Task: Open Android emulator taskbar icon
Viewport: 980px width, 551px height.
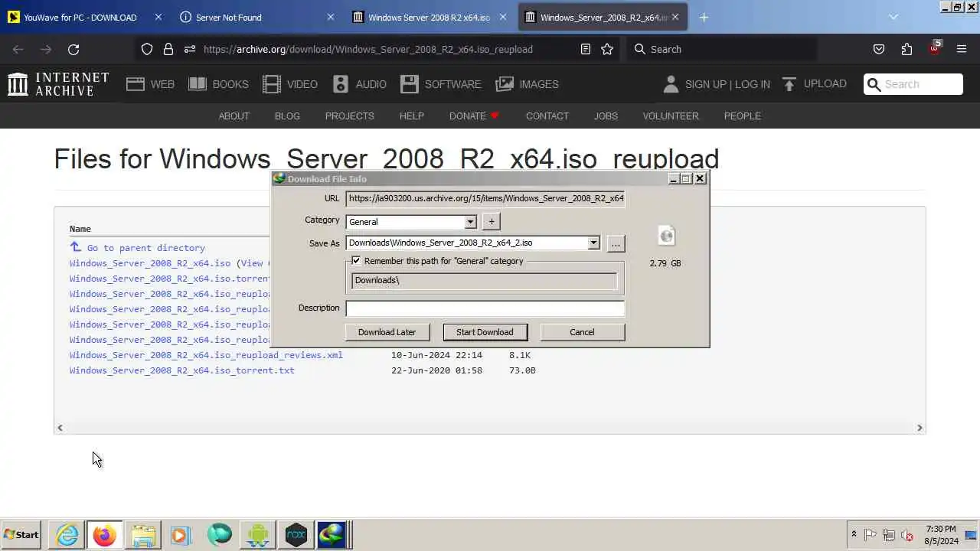Action: tap(258, 535)
